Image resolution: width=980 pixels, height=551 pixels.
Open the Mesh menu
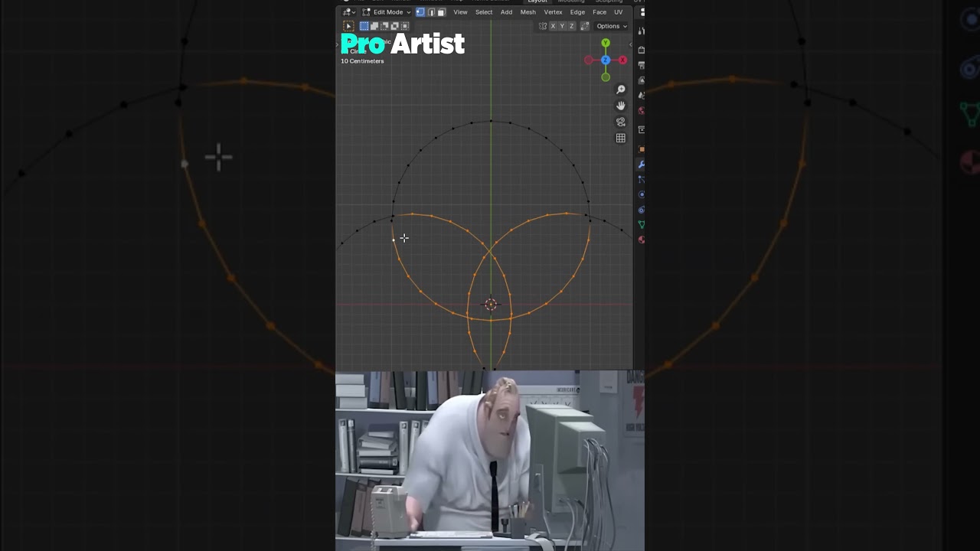click(x=528, y=12)
